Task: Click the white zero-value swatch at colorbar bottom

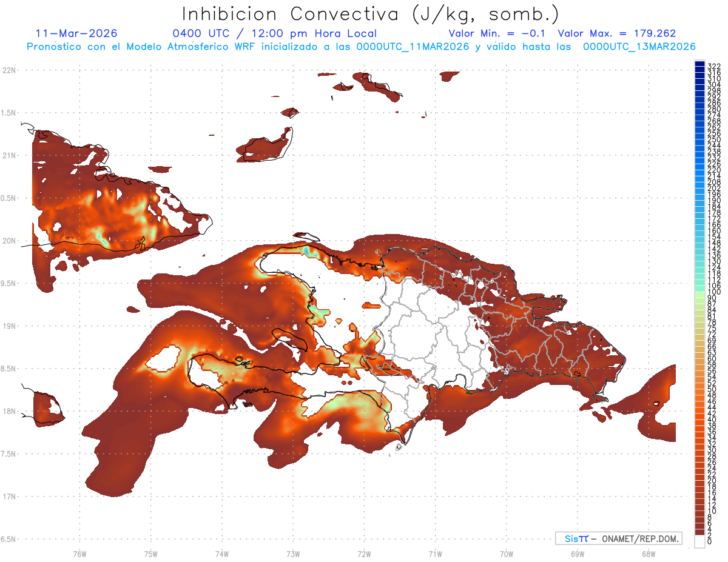Action: coord(699,543)
